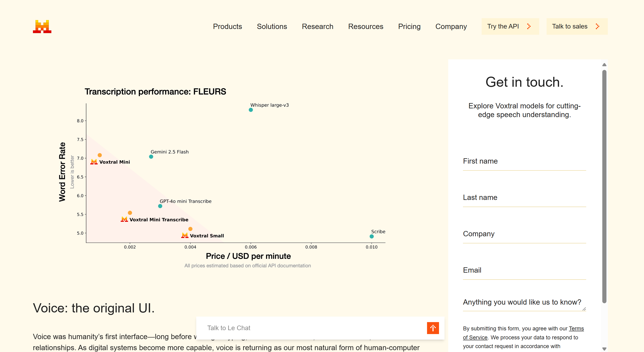Click the 'Whisper large-v3' chart label
This screenshot has width=644, height=352.
269,105
